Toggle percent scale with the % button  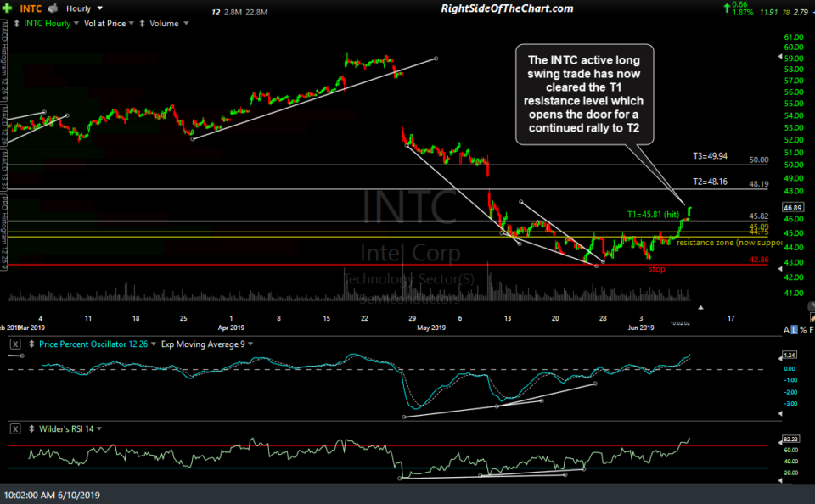pos(803,329)
